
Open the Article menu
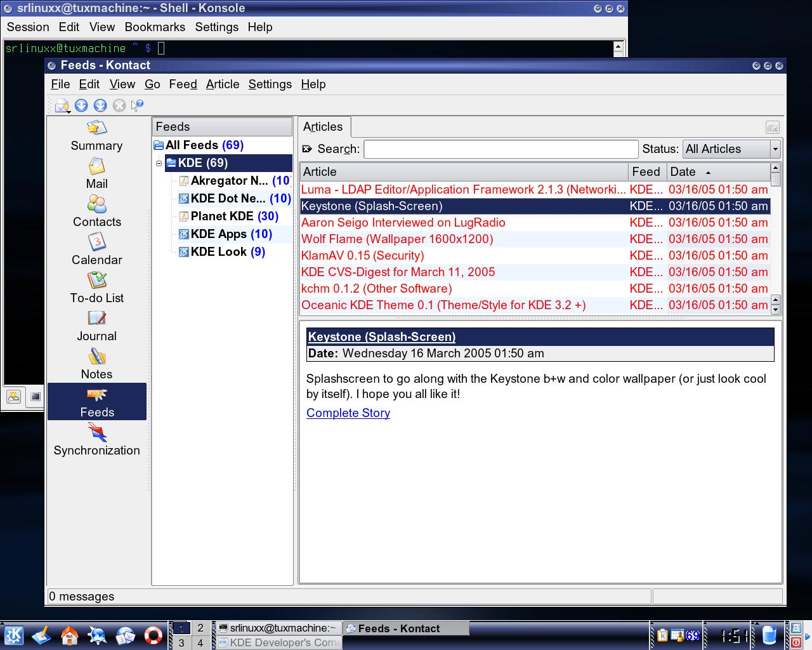point(223,84)
